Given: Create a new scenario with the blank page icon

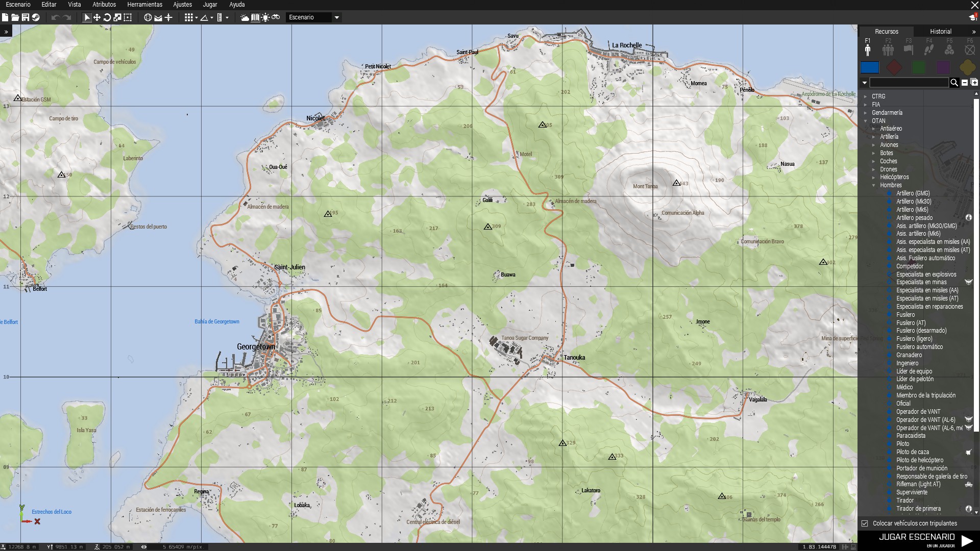Looking at the screenshot, I should 5,17.
